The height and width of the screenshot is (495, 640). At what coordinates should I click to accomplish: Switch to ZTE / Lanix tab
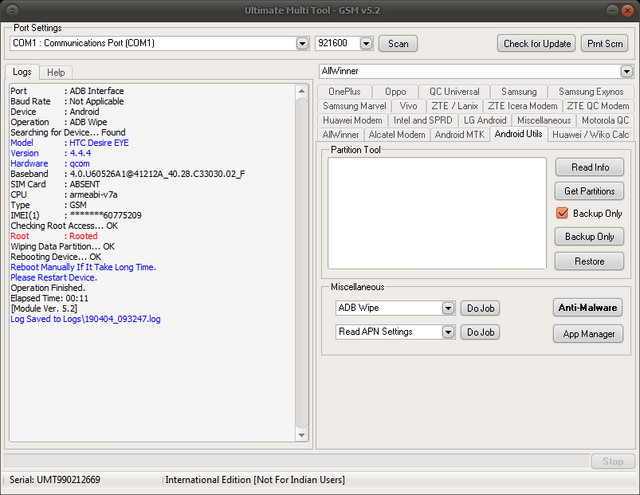tap(454, 106)
